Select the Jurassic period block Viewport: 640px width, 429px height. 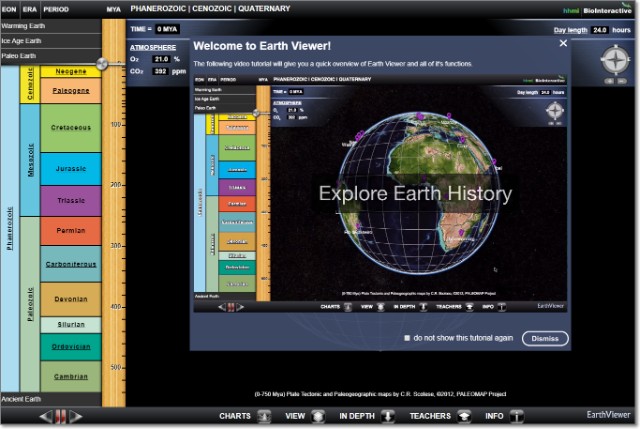coord(70,169)
